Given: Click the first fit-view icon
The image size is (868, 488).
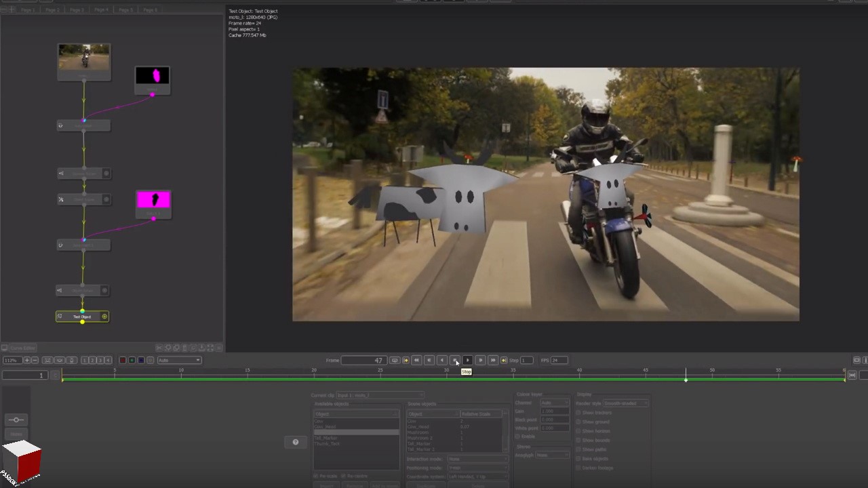Looking at the screenshot, I should point(47,360).
